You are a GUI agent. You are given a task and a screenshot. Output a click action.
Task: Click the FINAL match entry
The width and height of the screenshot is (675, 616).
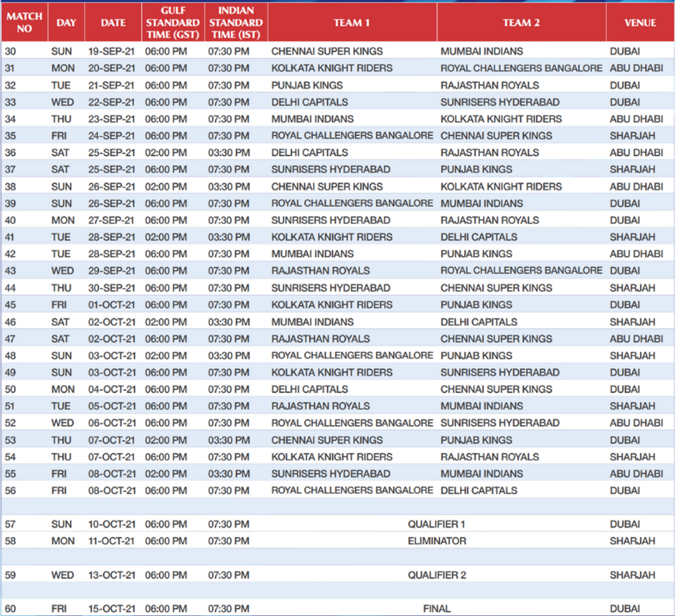436,608
